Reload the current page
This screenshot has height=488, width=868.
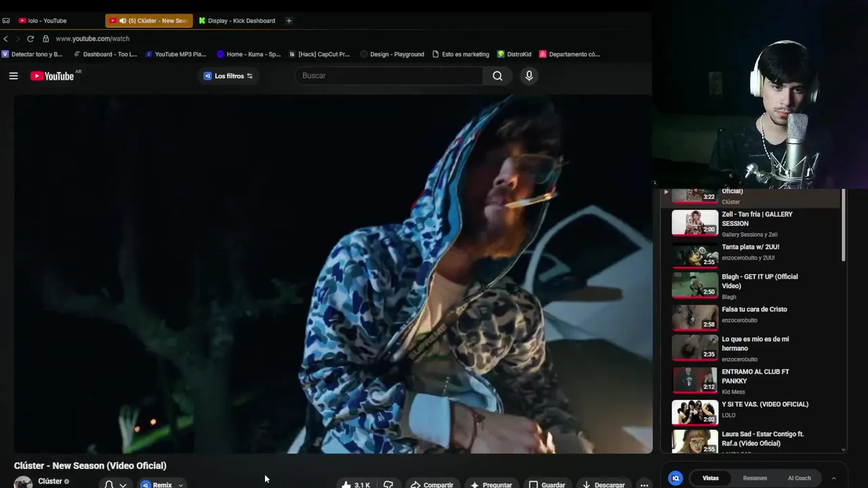(x=31, y=39)
